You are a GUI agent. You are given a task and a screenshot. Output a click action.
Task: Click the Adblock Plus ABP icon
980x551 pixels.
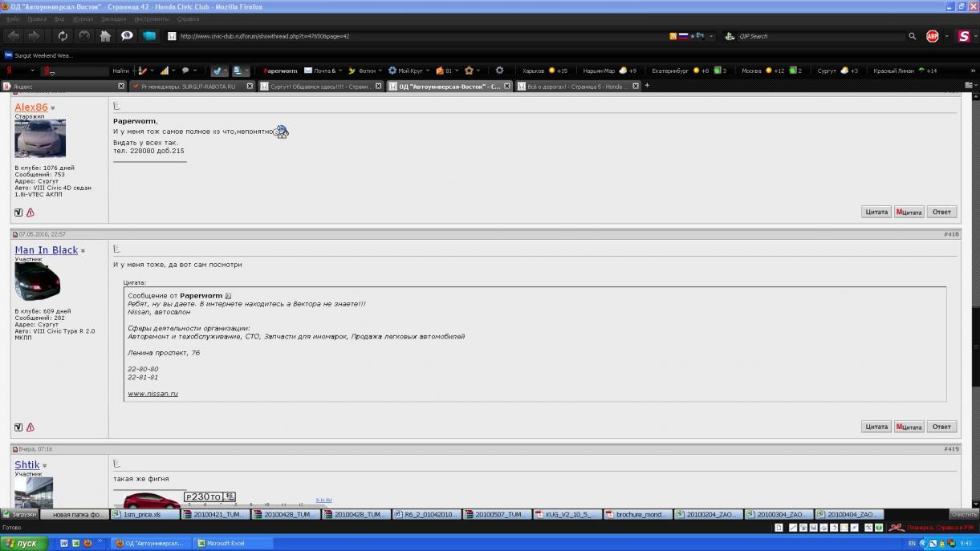pos(933,36)
